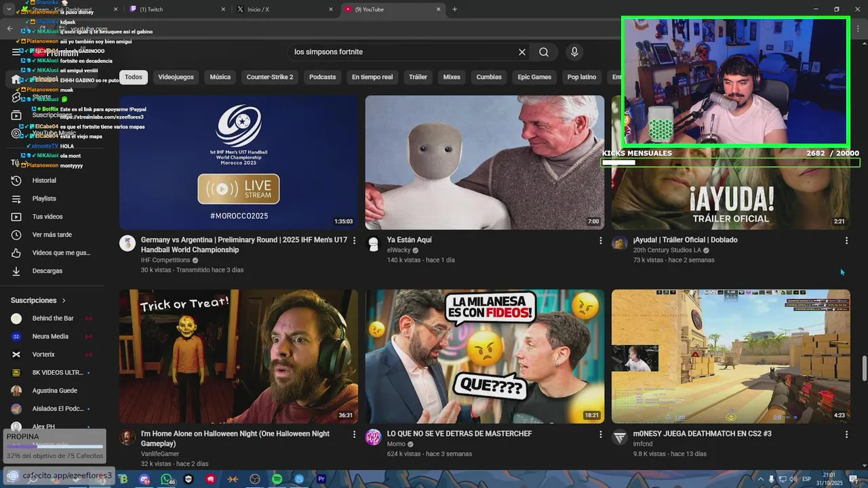
Task: Click the page vertical scrollbar thumb
Action: (x=864, y=369)
